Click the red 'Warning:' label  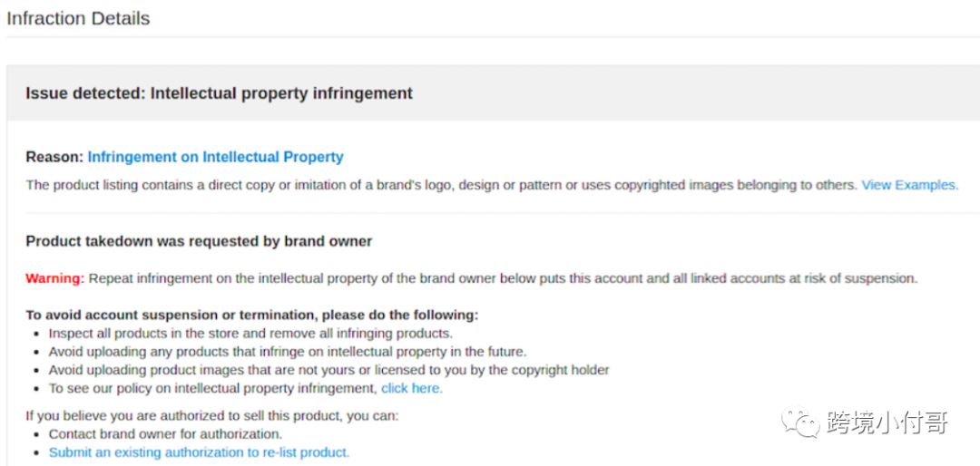coord(54,278)
